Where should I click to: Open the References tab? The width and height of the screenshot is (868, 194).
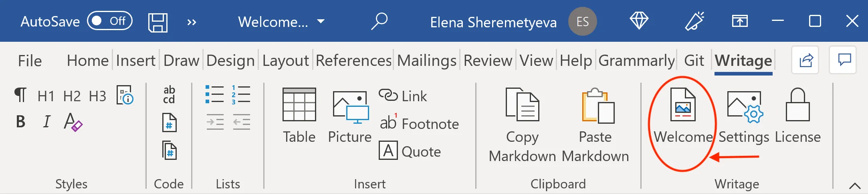pos(353,61)
